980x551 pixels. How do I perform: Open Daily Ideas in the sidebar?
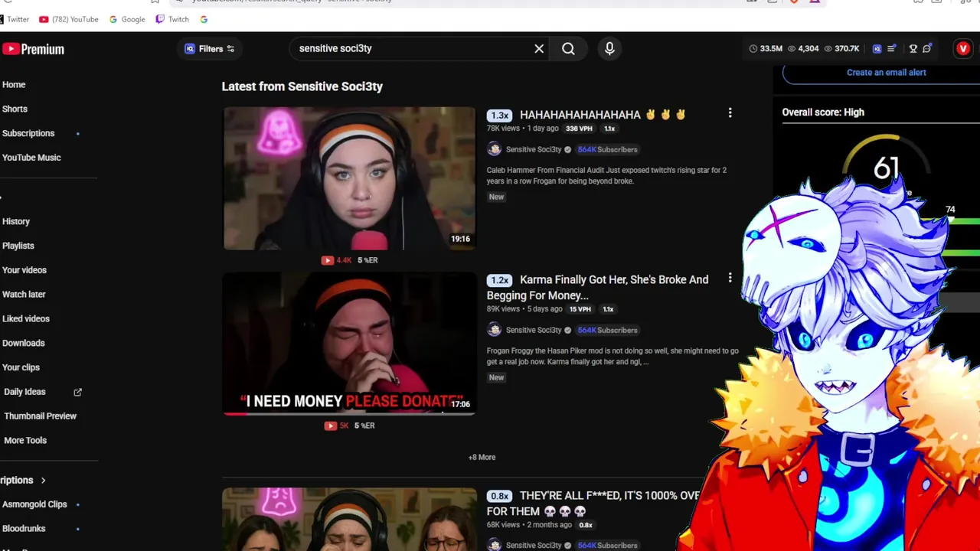point(24,392)
